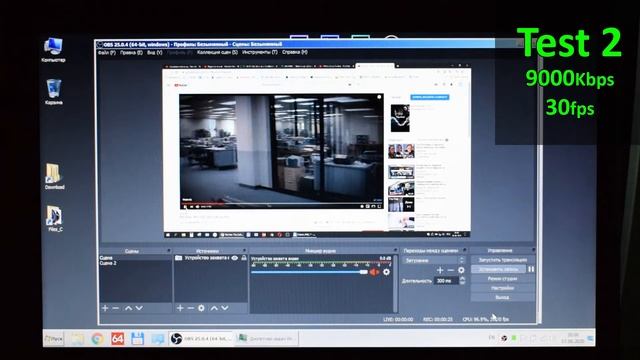Move scene up in Scenes panel
The width and height of the screenshot is (640, 360).
click(x=128, y=308)
